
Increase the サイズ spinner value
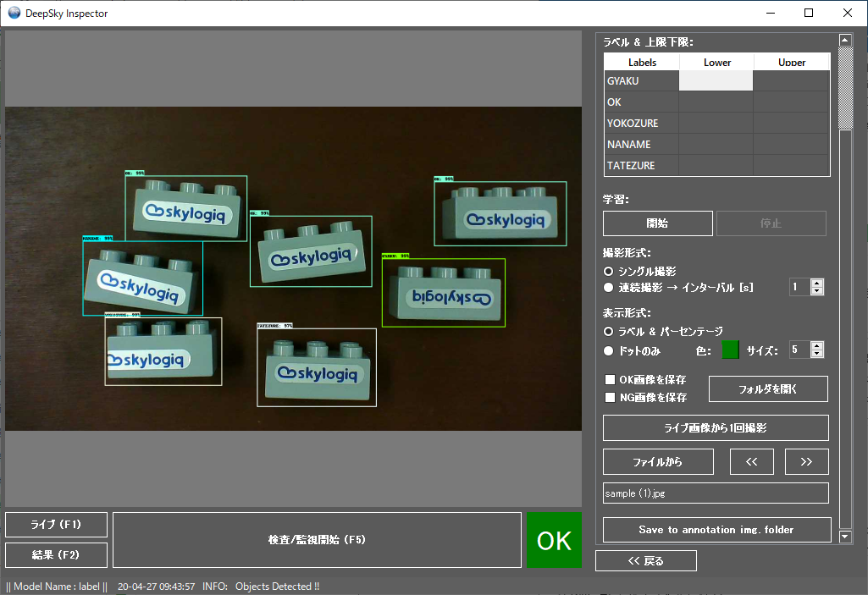pos(817,345)
